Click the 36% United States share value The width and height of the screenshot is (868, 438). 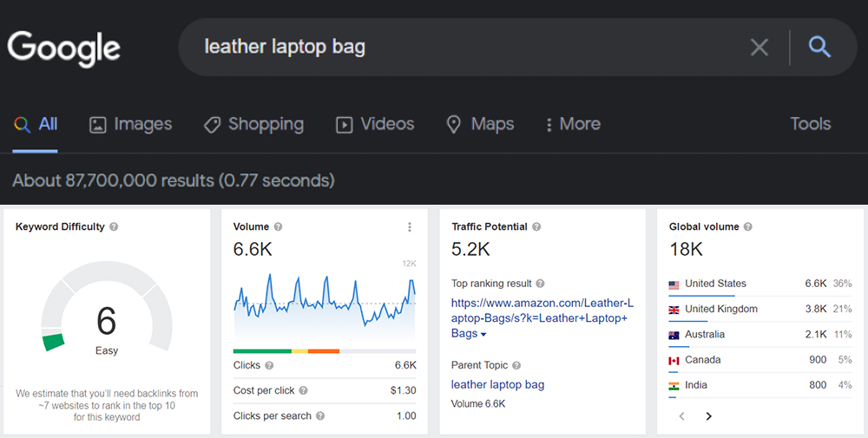(x=843, y=284)
